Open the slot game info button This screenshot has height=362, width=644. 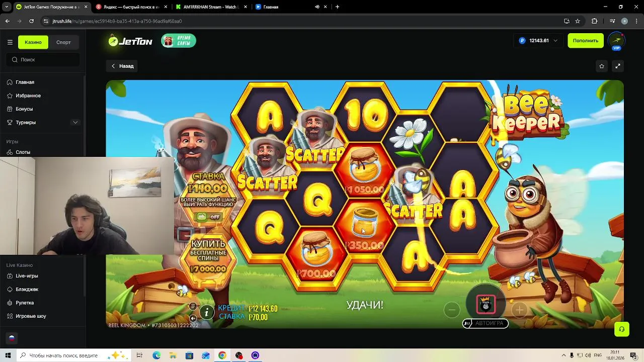pos(207,312)
